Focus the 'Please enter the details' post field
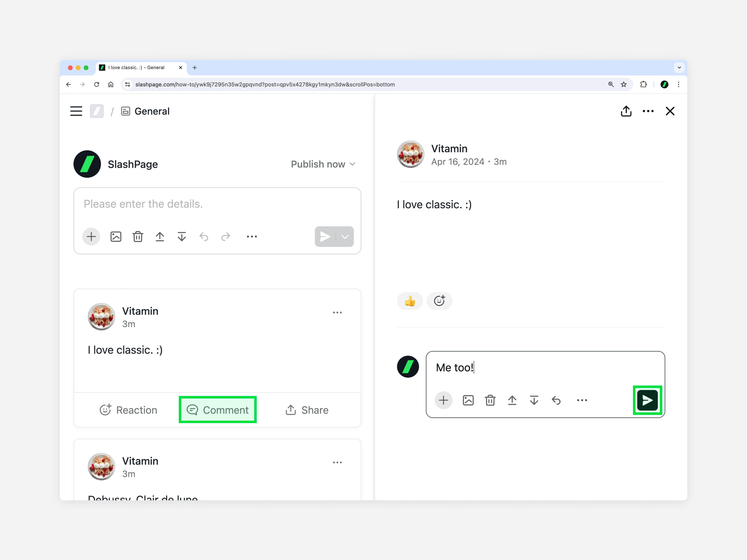 [x=217, y=204]
